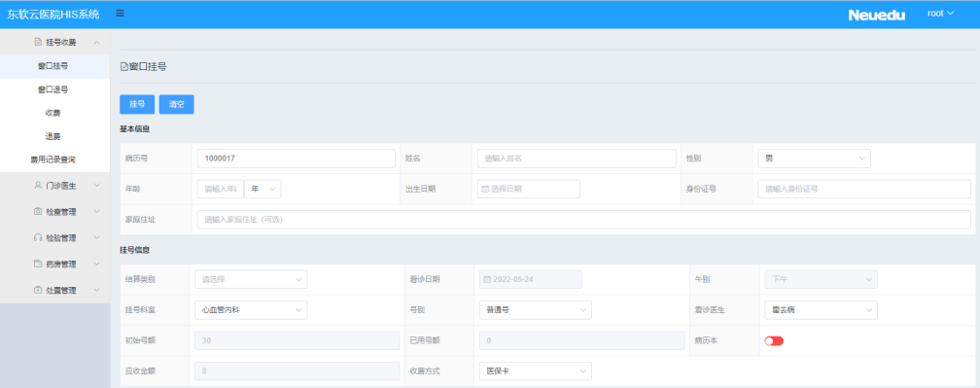Image resolution: width=980 pixels, height=388 pixels.
Task: Click the 挂号收费 document icon
Action: point(38,43)
